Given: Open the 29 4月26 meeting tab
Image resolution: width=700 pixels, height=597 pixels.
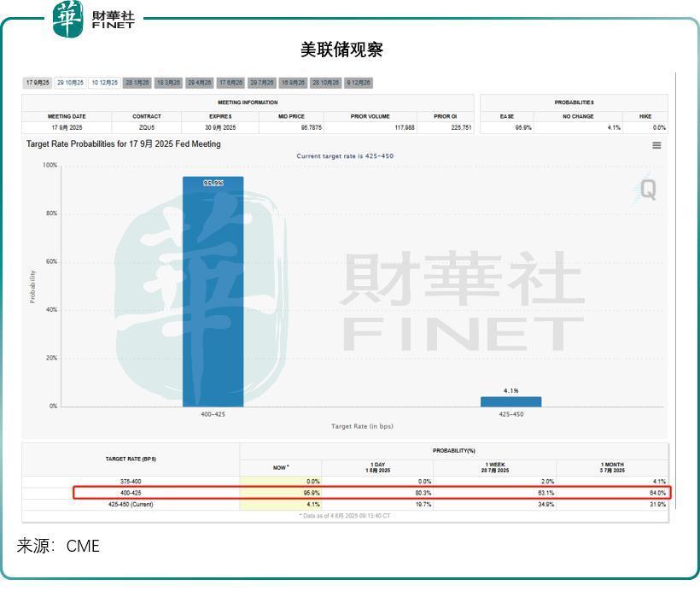Looking at the screenshot, I should 200,83.
